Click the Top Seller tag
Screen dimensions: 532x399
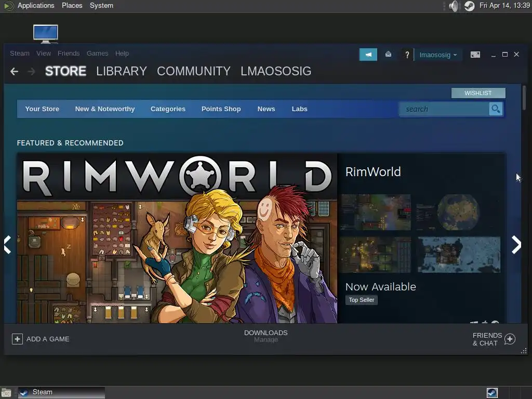(x=362, y=300)
